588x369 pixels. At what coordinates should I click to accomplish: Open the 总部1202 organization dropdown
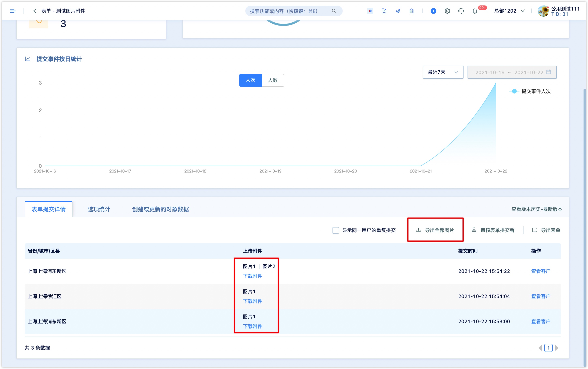coord(510,11)
